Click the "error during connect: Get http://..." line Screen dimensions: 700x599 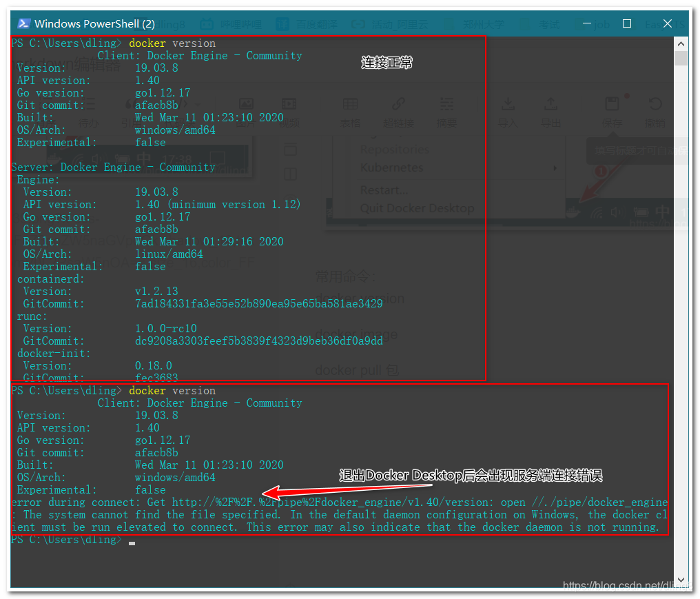[x=339, y=502]
